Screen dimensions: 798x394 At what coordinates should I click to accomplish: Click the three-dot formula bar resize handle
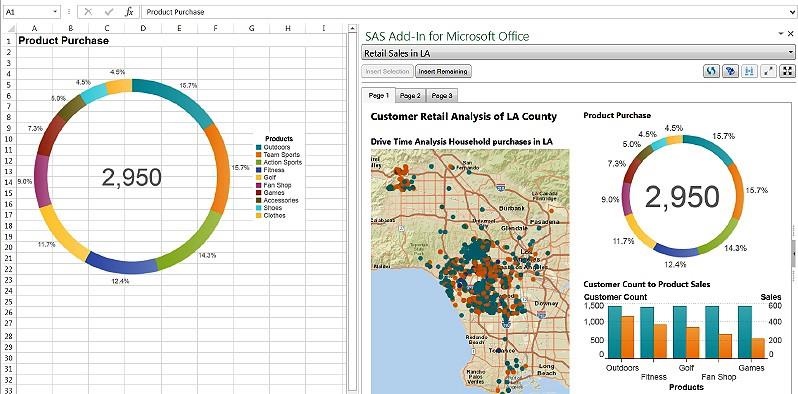69,12
